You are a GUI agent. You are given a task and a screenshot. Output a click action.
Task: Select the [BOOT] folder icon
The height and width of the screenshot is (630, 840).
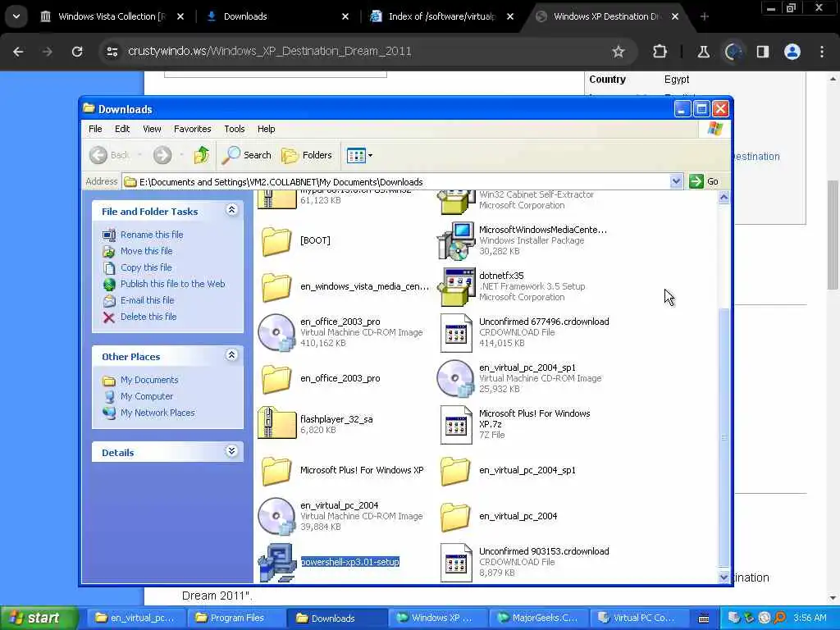pos(276,241)
